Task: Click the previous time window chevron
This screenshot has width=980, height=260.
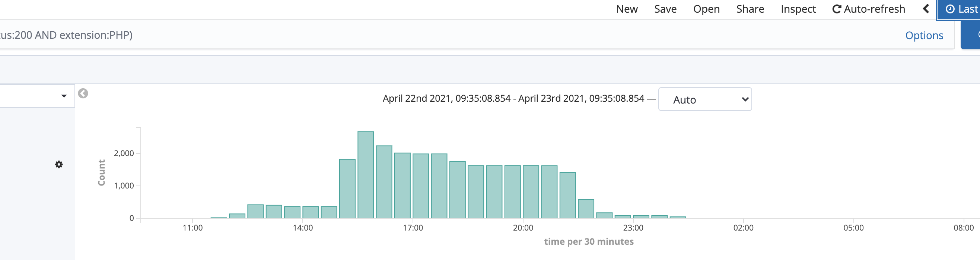Action: pyautogui.click(x=926, y=9)
